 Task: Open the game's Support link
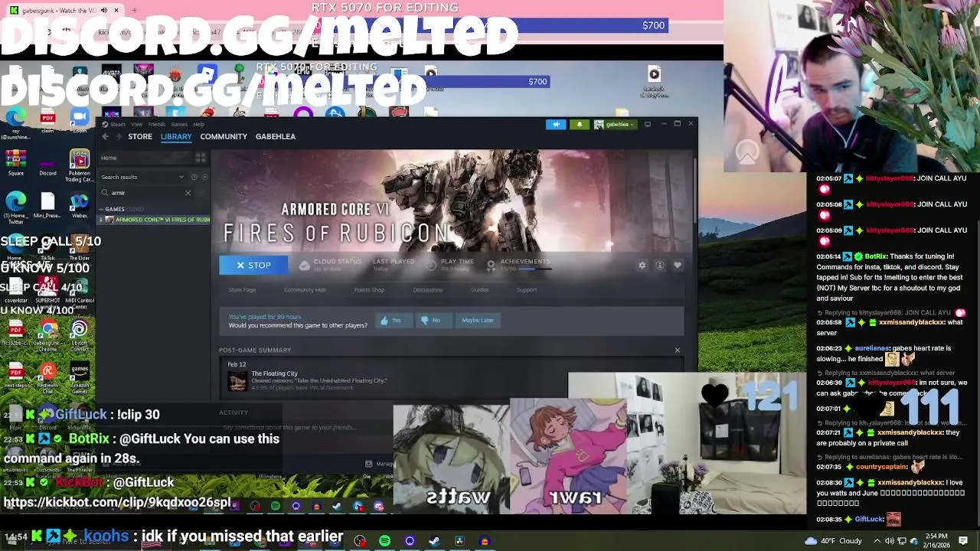pos(527,290)
